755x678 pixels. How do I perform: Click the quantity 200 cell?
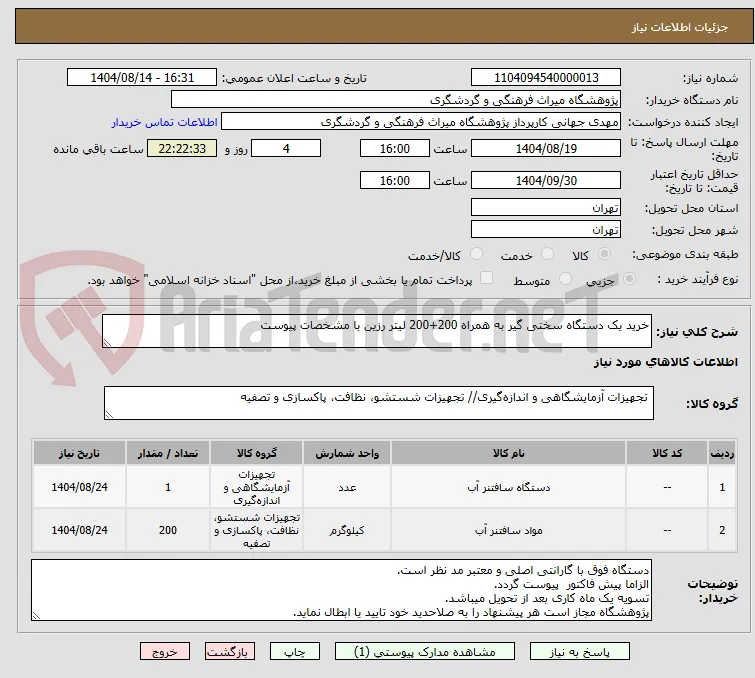coord(168,530)
